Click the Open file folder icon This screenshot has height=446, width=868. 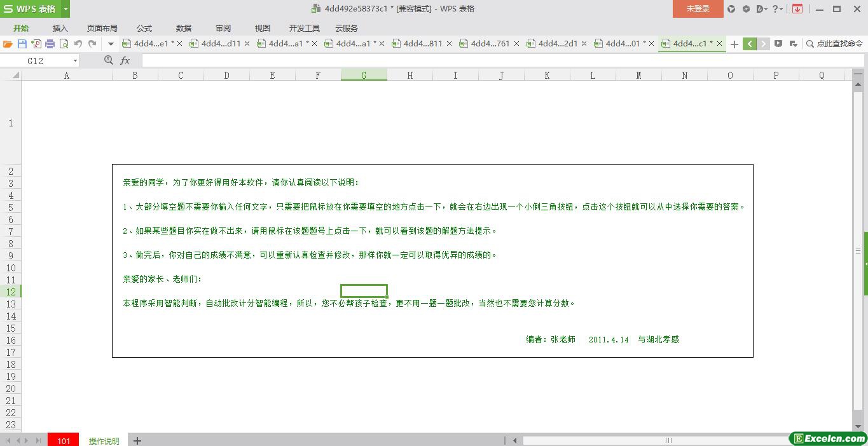tap(8, 44)
